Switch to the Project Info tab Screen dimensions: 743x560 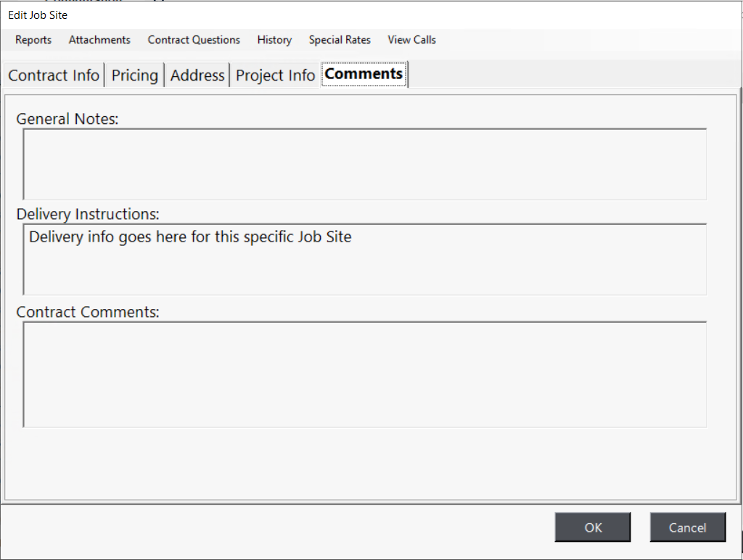point(275,75)
